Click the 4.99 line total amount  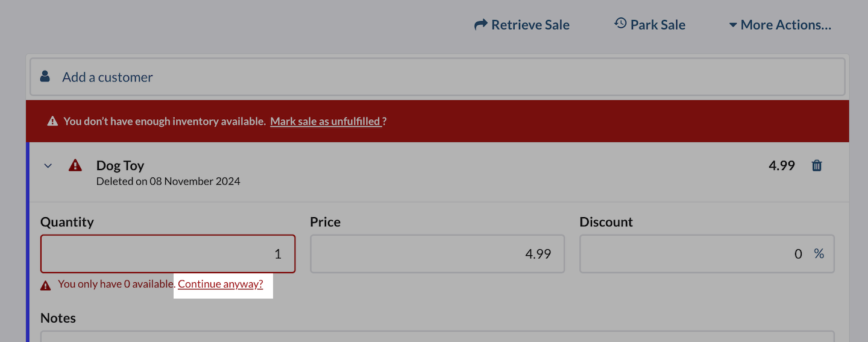(x=781, y=165)
